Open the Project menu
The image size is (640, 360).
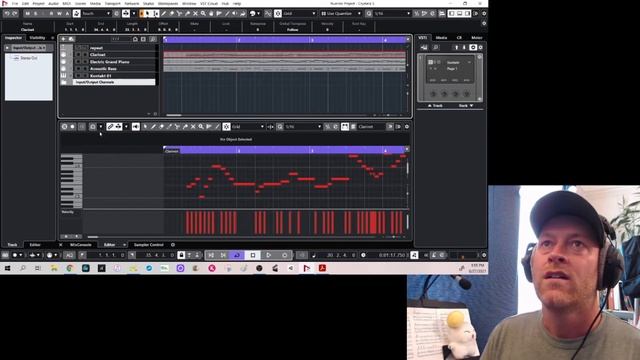tap(38, 3)
